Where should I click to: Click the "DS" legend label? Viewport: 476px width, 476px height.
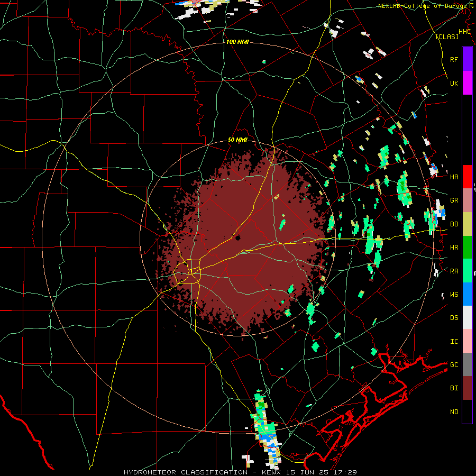454,317
